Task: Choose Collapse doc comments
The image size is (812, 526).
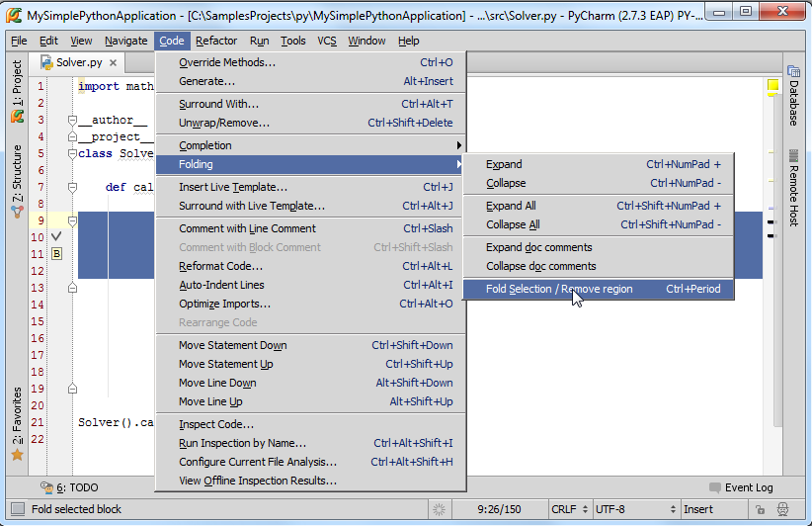Action: tap(599, 266)
